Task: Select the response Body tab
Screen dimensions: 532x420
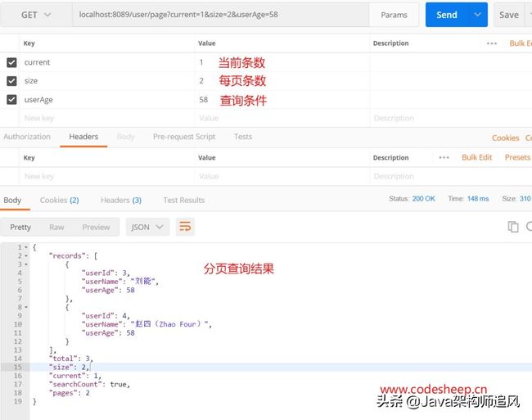Action: pyautogui.click(x=12, y=200)
